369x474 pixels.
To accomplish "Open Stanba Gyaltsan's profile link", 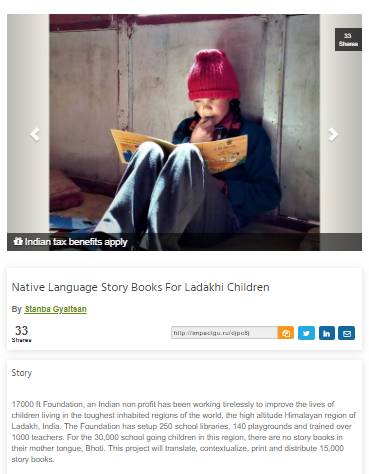I will point(55,309).
